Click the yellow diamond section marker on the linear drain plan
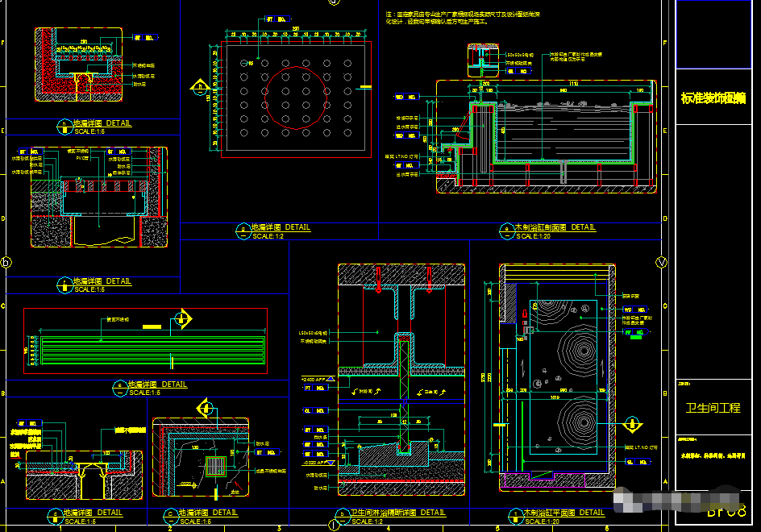The height and width of the screenshot is (532, 761). 184,319
